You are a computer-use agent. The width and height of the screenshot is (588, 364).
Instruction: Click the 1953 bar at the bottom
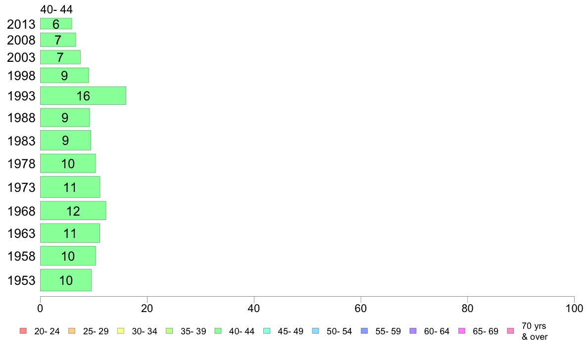click(66, 280)
